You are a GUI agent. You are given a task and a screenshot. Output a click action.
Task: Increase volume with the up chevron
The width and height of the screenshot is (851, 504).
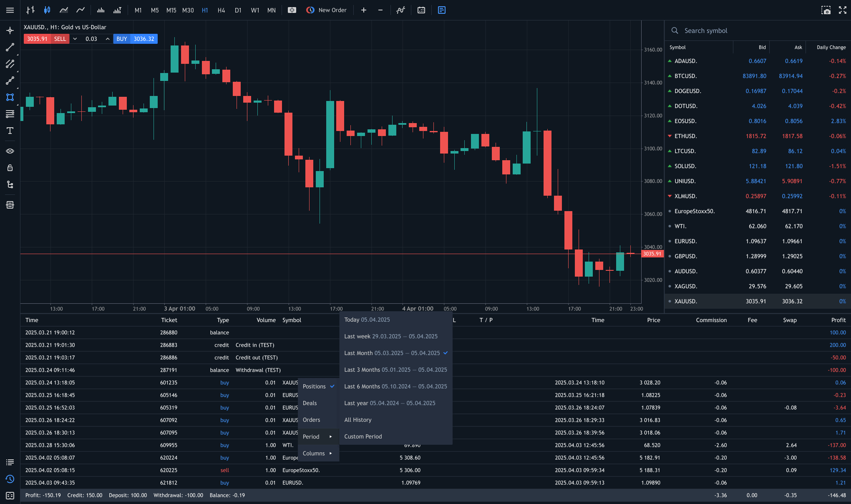108,39
